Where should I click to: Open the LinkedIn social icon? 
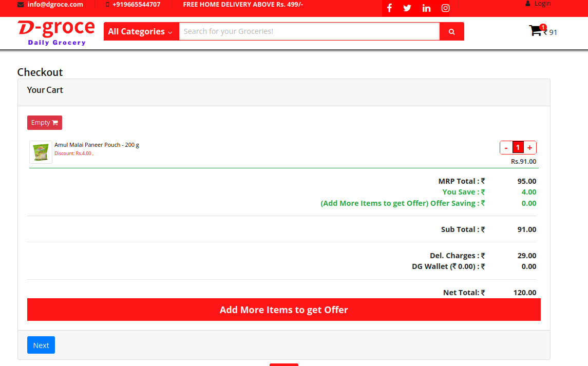(x=426, y=8)
